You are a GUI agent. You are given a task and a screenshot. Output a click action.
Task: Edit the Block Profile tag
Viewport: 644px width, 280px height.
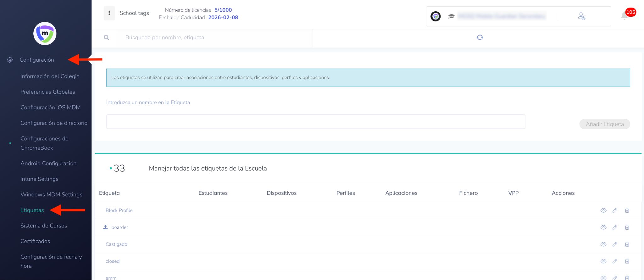click(615, 210)
